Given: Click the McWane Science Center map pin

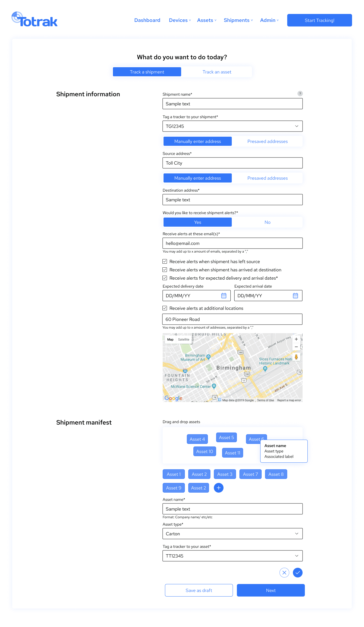Looking at the screenshot, I should [214, 386].
